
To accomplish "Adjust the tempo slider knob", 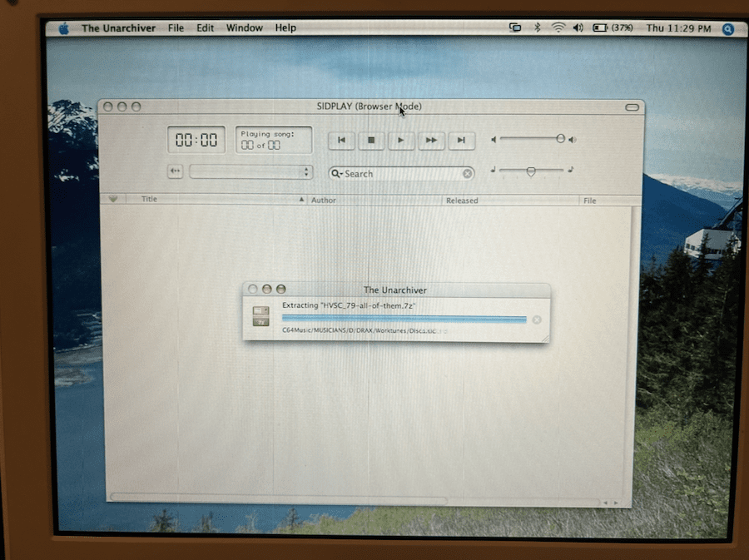I will pyautogui.click(x=531, y=171).
